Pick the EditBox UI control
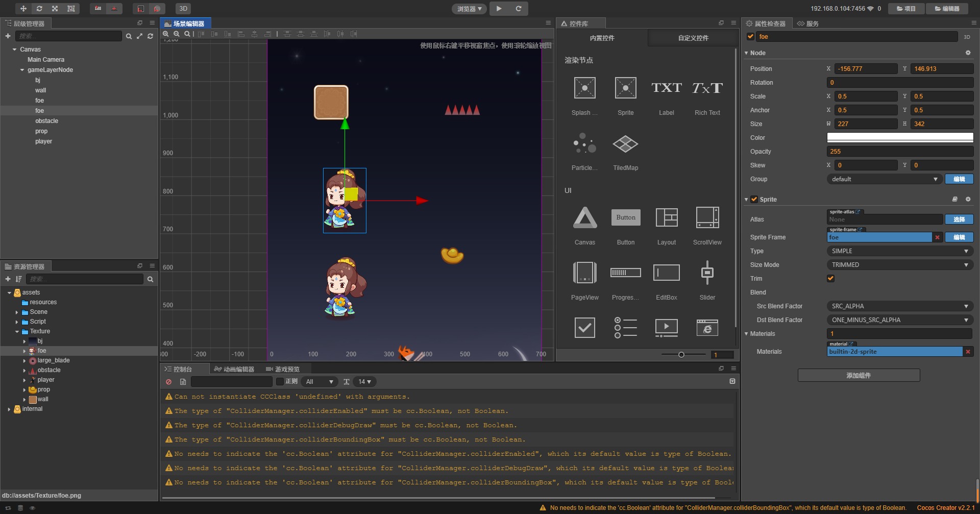980x514 pixels. click(666, 281)
